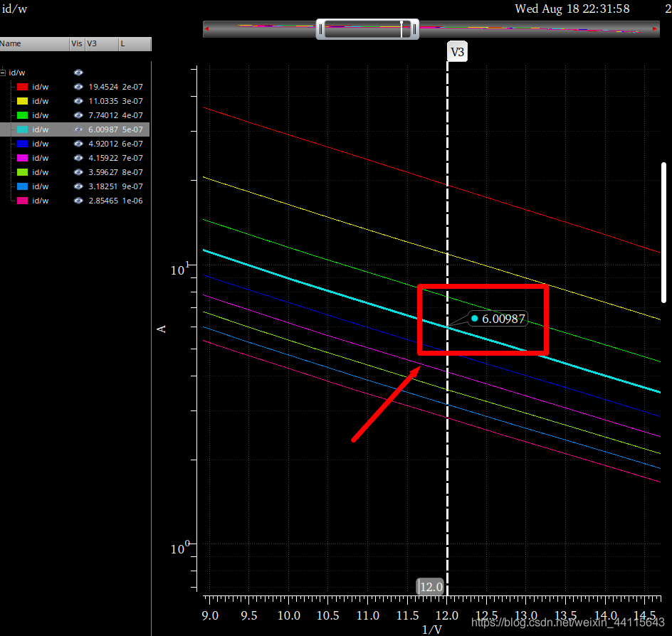Click the V3 column header
The height and width of the screenshot is (636, 672).
[x=101, y=44]
